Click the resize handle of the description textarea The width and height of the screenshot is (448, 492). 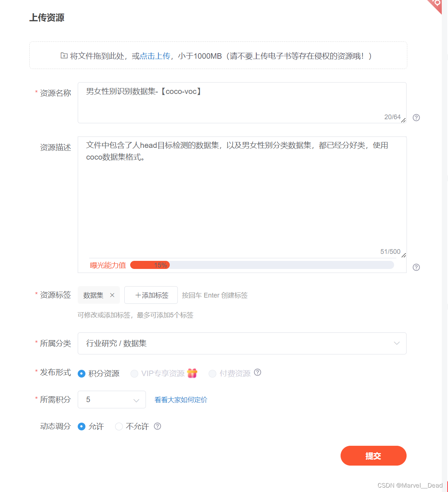(403, 255)
